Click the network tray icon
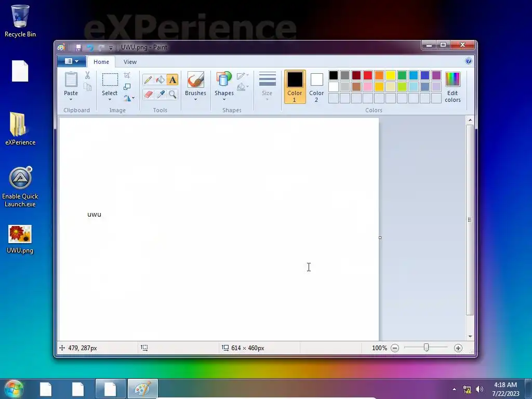Screen dimensions: 532x399 467,389
